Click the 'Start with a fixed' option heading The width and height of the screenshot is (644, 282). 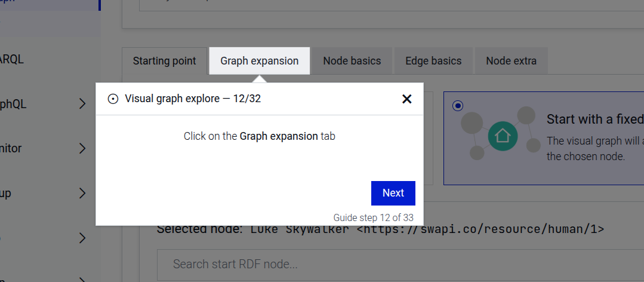pyautogui.click(x=594, y=119)
